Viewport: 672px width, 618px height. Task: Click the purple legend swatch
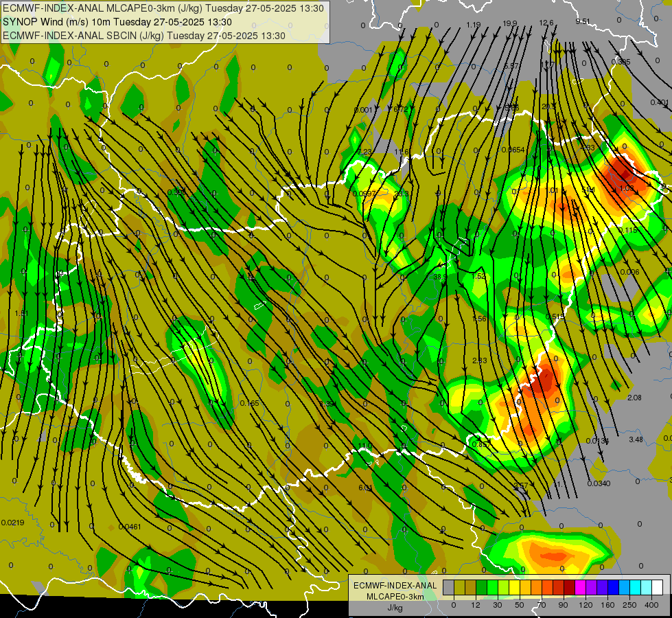point(592,588)
